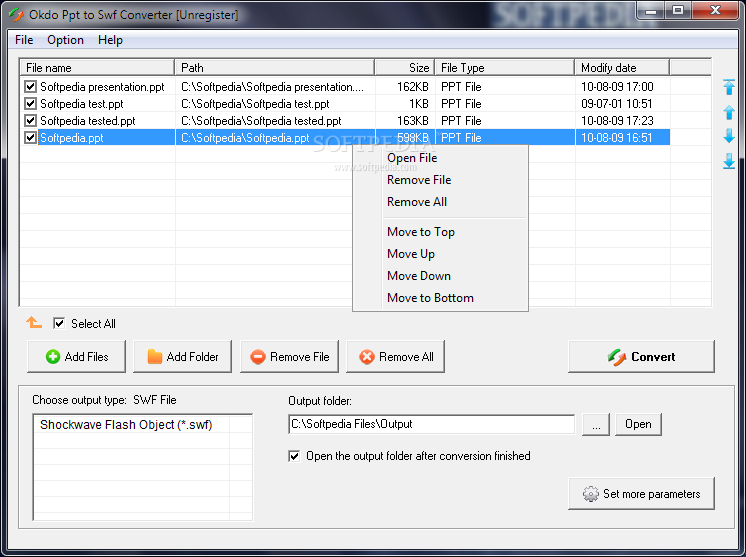Screen dimensions: 746x557
Task: Click the 10-08-09 17:23 date cell
Action: tap(618, 121)
